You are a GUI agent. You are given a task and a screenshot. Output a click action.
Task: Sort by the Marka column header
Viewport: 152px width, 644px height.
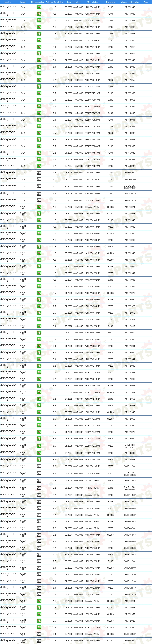pos(8,2)
